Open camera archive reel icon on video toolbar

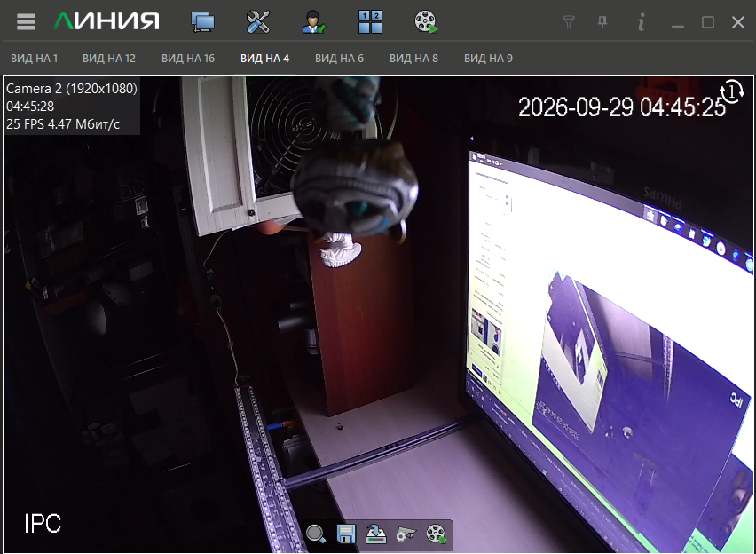click(437, 534)
